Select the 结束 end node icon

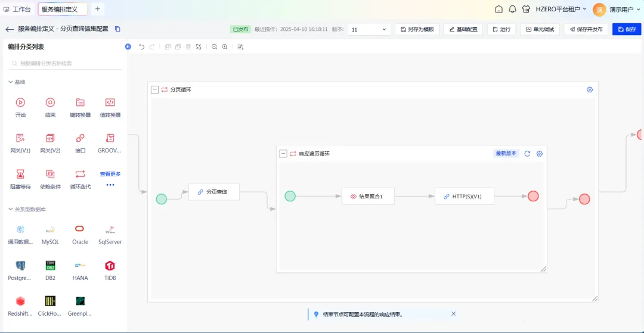click(50, 102)
